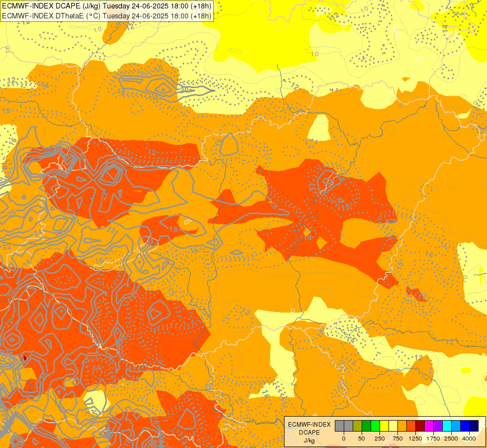This screenshot has height=448, width=487.
Task: Click the legend label 1250
Action: click(x=415, y=439)
